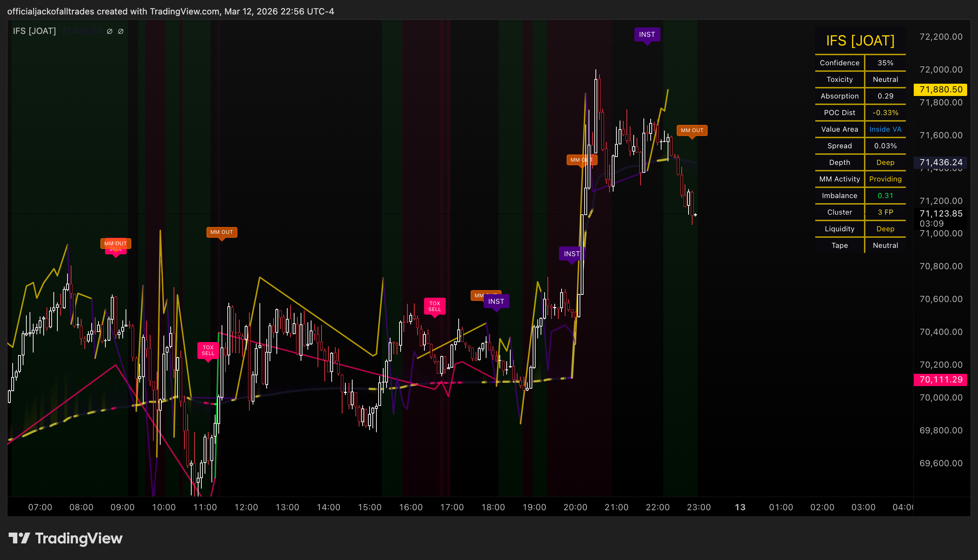Click the 03:09 countdown timer on the price axis
The height and width of the screenshot is (560, 978).
(x=931, y=223)
